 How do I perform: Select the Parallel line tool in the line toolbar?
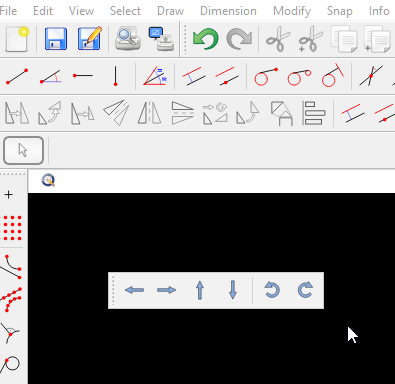(194, 76)
